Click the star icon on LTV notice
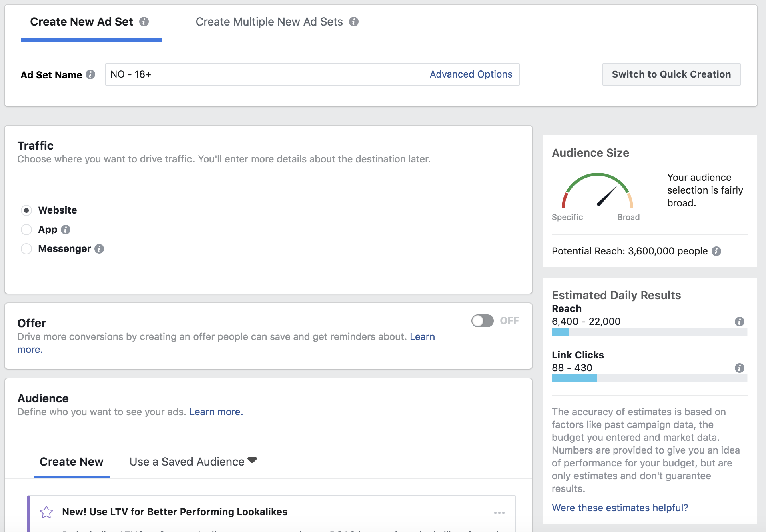Screen dimensions: 766x532 point(46,512)
